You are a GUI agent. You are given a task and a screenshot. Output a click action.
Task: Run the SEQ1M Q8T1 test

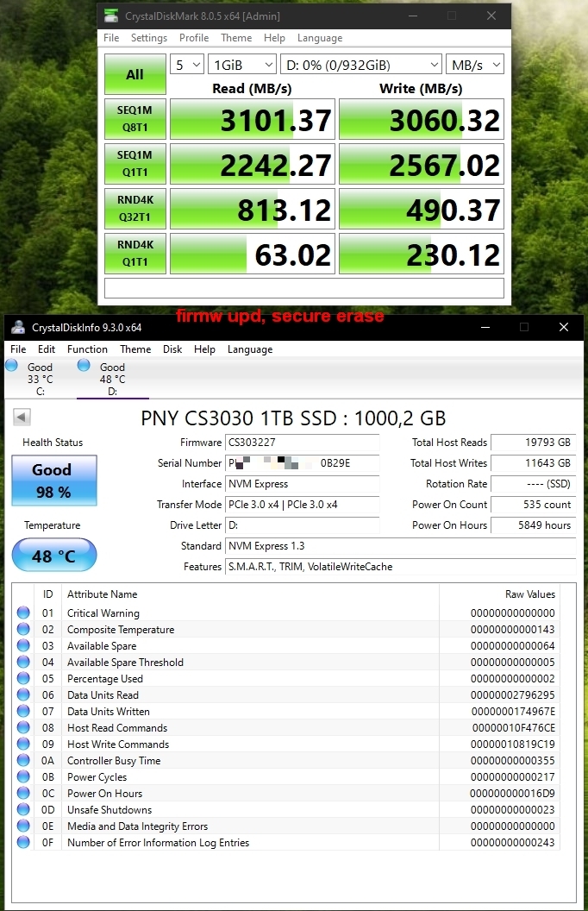point(134,118)
